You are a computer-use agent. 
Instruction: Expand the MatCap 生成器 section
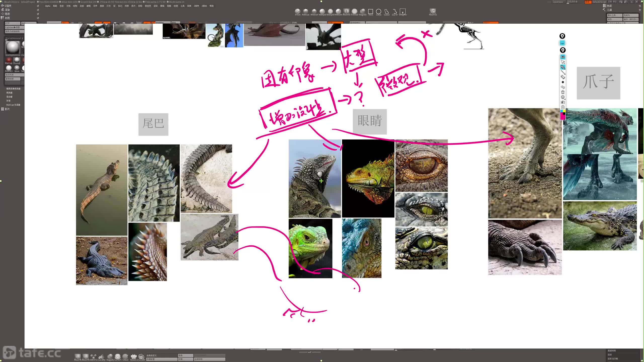coord(13,105)
